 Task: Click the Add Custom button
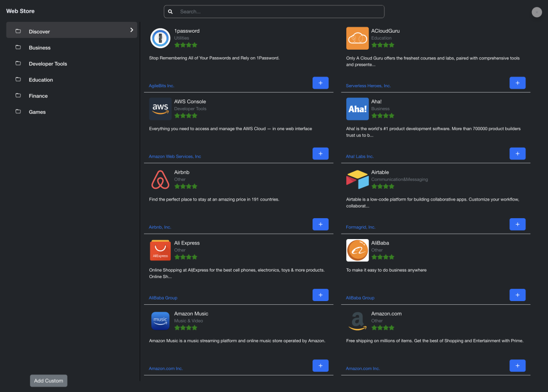(49, 381)
